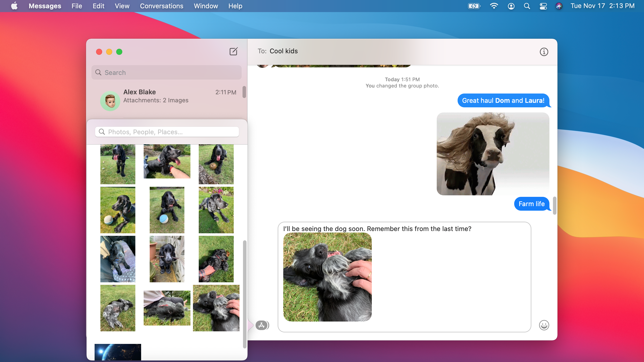Click the cow with flowing hair image
The height and width of the screenshot is (362, 644).
[493, 154]
